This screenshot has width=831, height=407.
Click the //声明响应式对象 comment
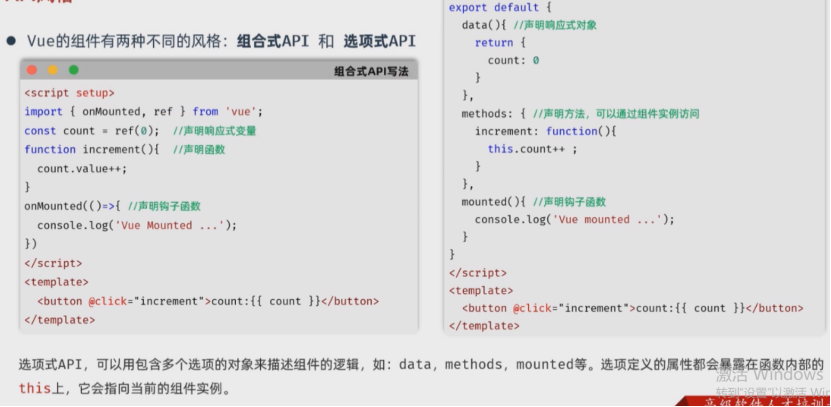point(555,25)
